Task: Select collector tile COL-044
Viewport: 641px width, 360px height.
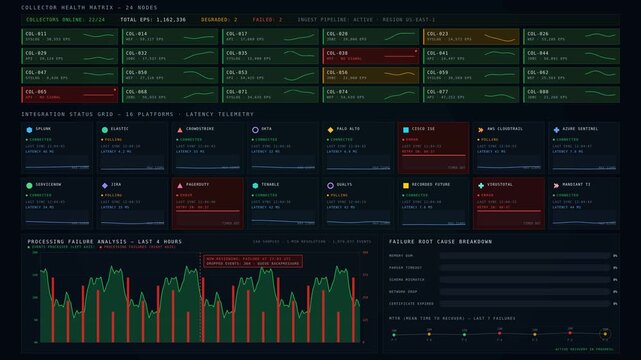Action: 572,56
